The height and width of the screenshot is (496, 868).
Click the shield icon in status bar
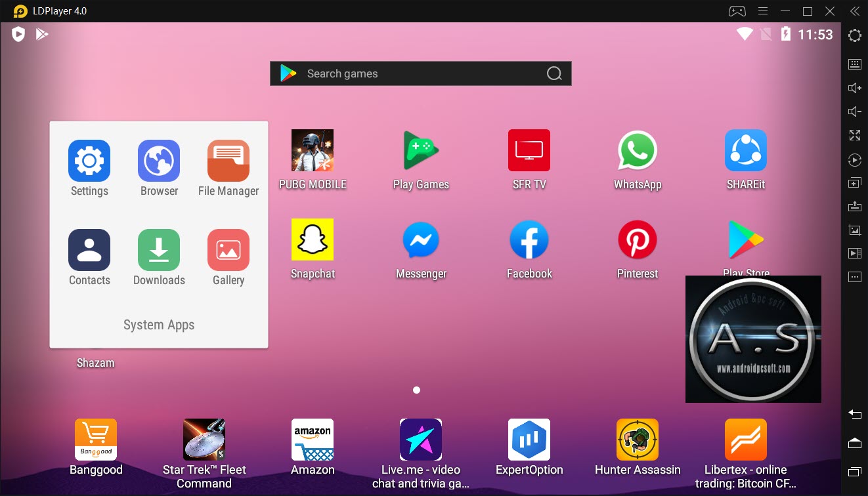[x=18, y=34]
